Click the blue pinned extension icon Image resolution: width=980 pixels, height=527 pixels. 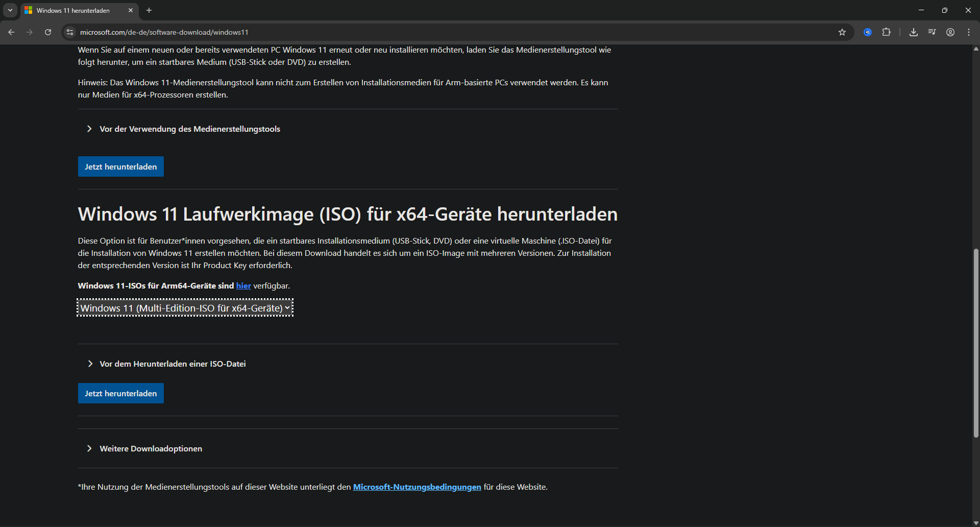tap(867, 32)
